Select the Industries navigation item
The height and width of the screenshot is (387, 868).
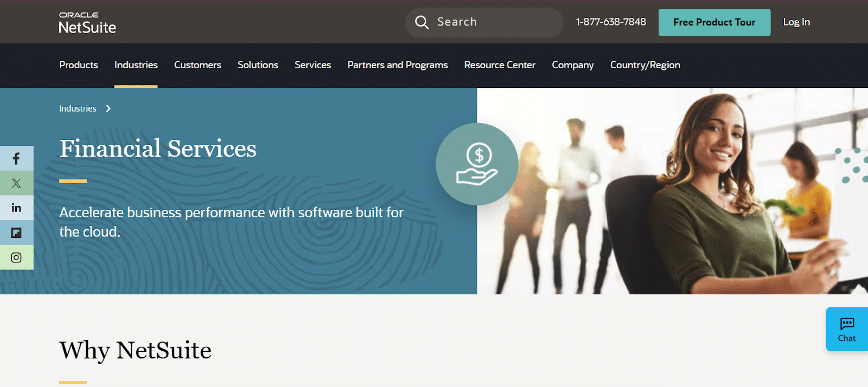click(x=136, y=65)
